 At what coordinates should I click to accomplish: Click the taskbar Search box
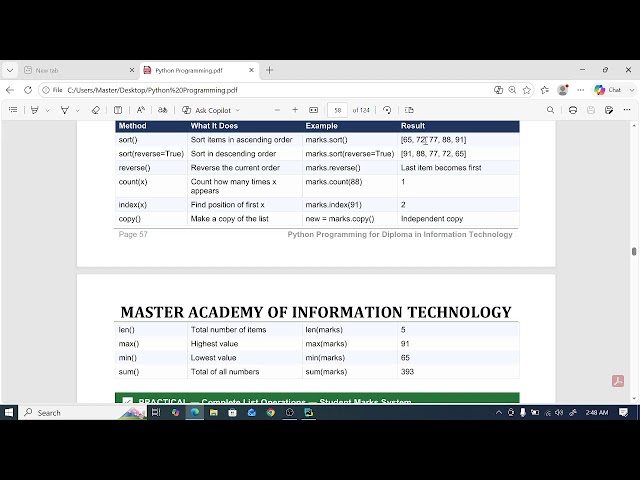pos(83,413)
